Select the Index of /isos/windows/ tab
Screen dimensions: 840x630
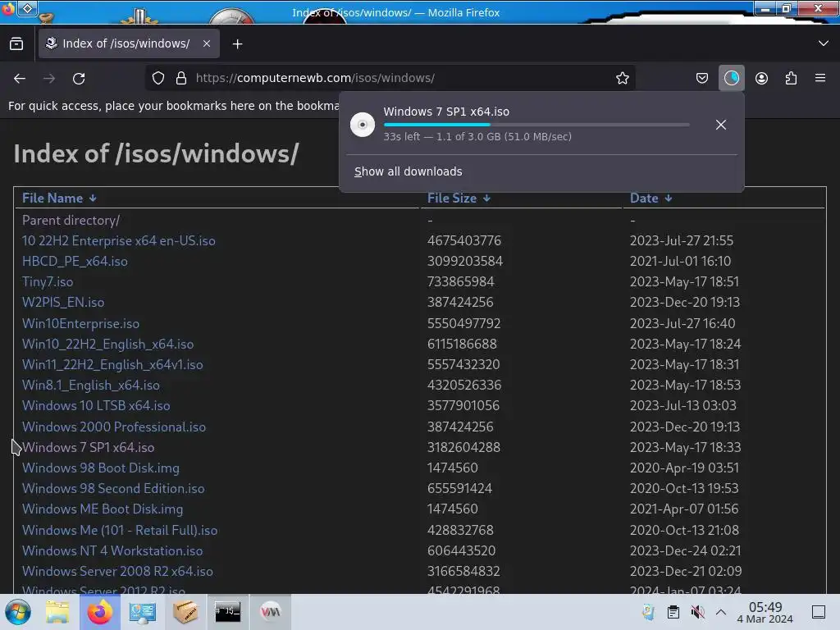point(129,44)
